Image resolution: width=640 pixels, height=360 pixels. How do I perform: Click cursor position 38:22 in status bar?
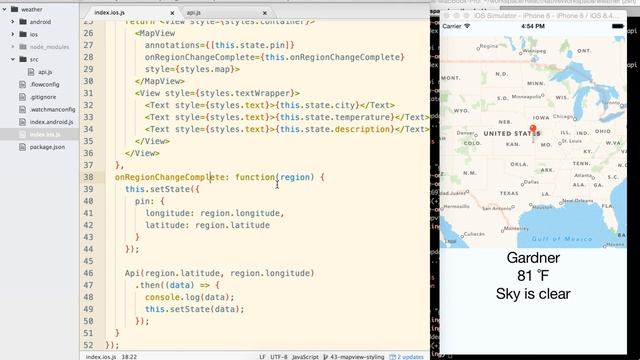pos(129,357)
